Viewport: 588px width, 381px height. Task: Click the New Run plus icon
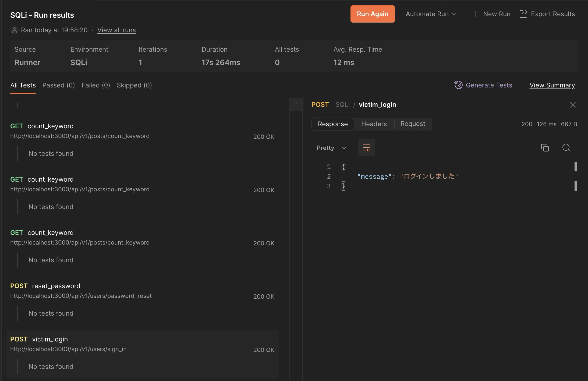pyautogui.click(x=476, y=14)
